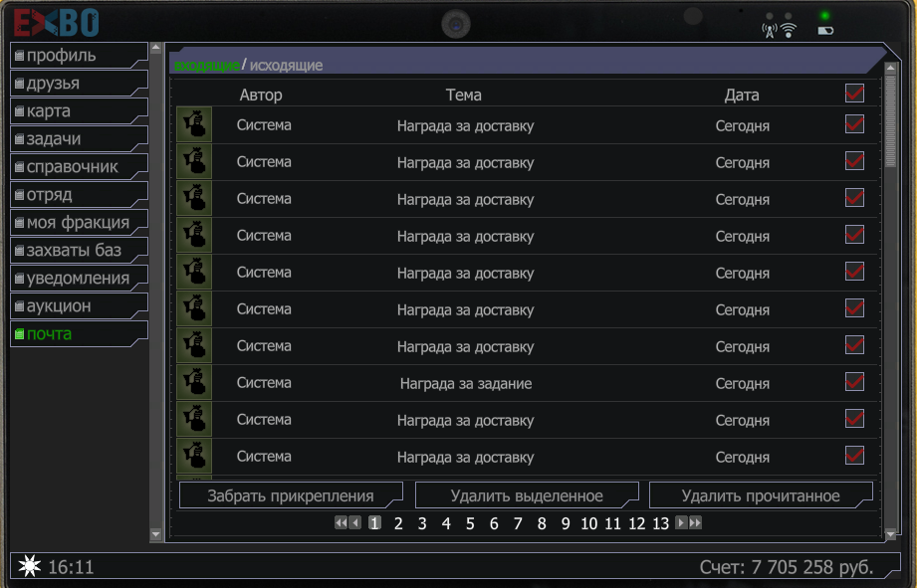Open the карта section
The height and width of the screenshot is (588, 917).
79,111
